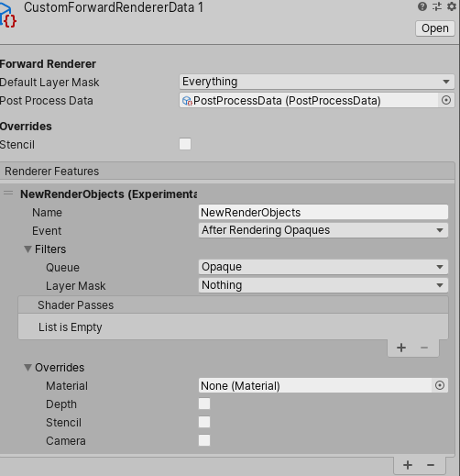Open the Event dropdown showing After Rendering Opaques

[323, 230]
